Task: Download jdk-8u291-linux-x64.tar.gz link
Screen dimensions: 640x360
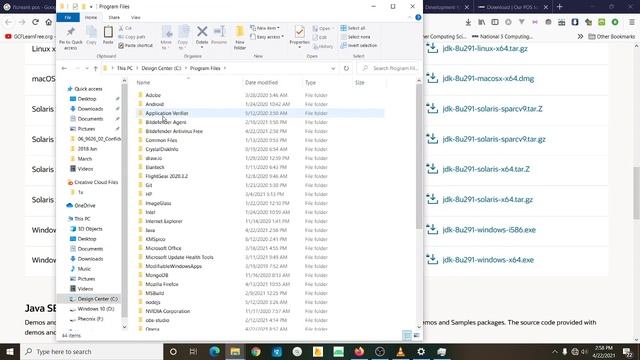Action: [x=485, y=48]
